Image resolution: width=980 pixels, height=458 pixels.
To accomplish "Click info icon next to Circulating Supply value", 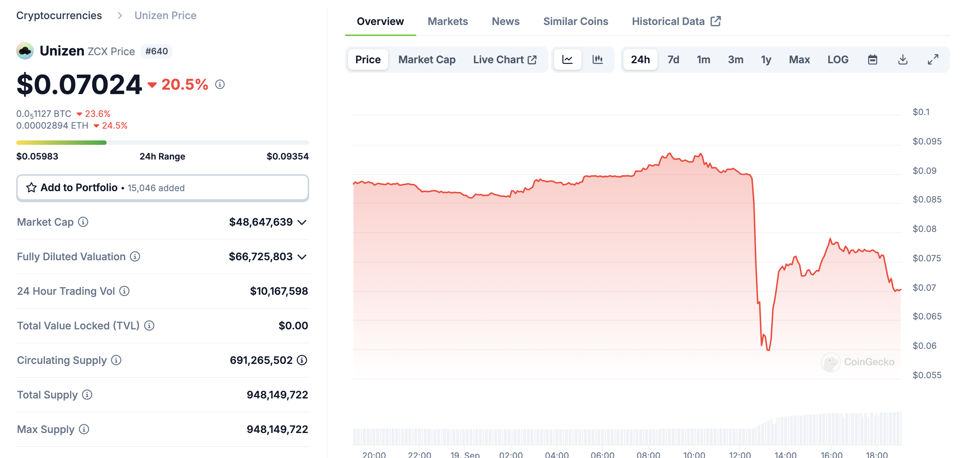I will click(x=302, y=360).
